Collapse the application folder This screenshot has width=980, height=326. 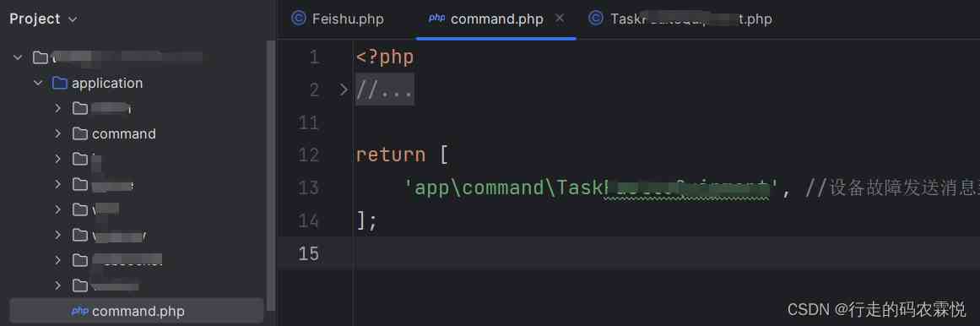pos(38,84)
